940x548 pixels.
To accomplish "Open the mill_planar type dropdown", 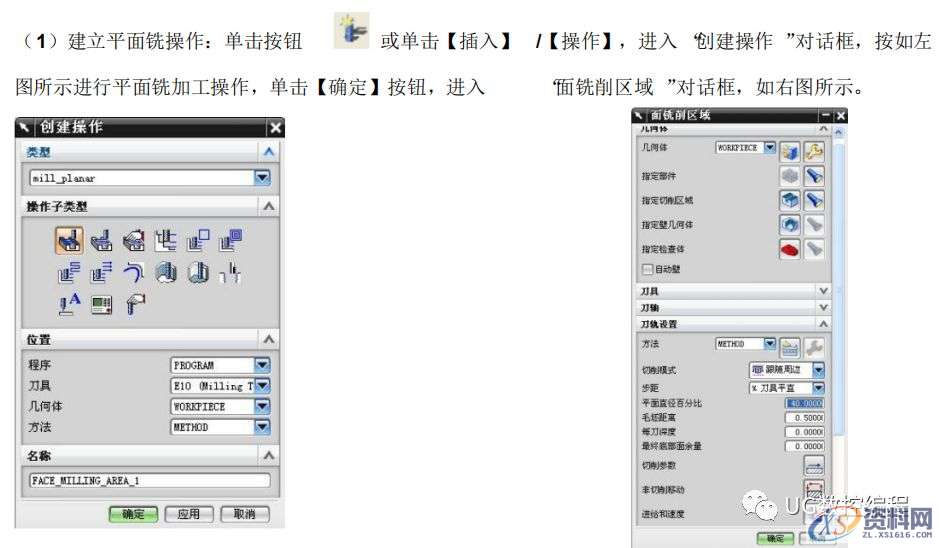I will 262,177.
